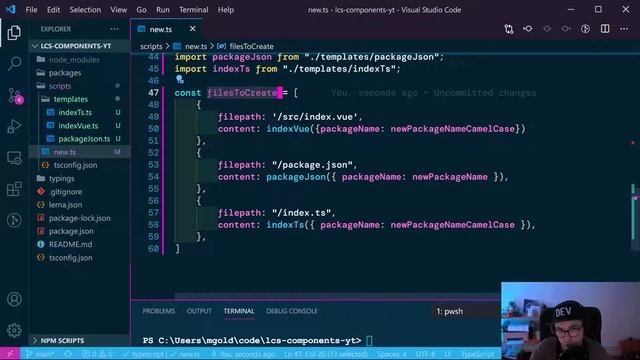Open the Accounts menu icon
640x360 pixels.
(x=14, y=299)
